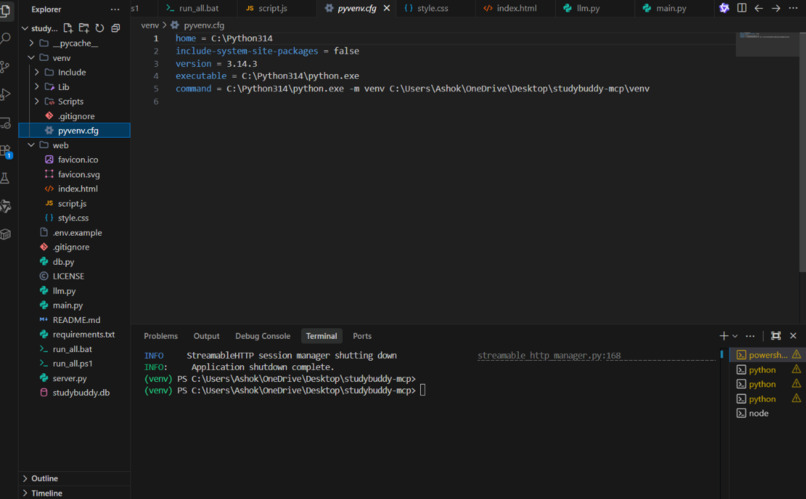Open requirements.txt in the Explorer
Viewport: 806px width, 499px height.
(74, 334)
